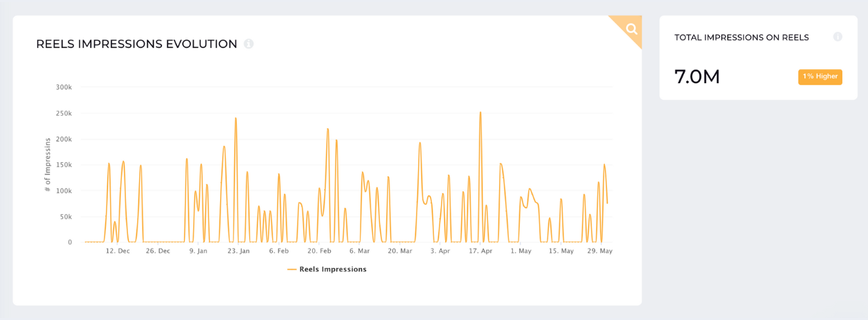The image size is (868, 320).
Task: Click the 300k y-axis label
Action: (x=64, y=87)
